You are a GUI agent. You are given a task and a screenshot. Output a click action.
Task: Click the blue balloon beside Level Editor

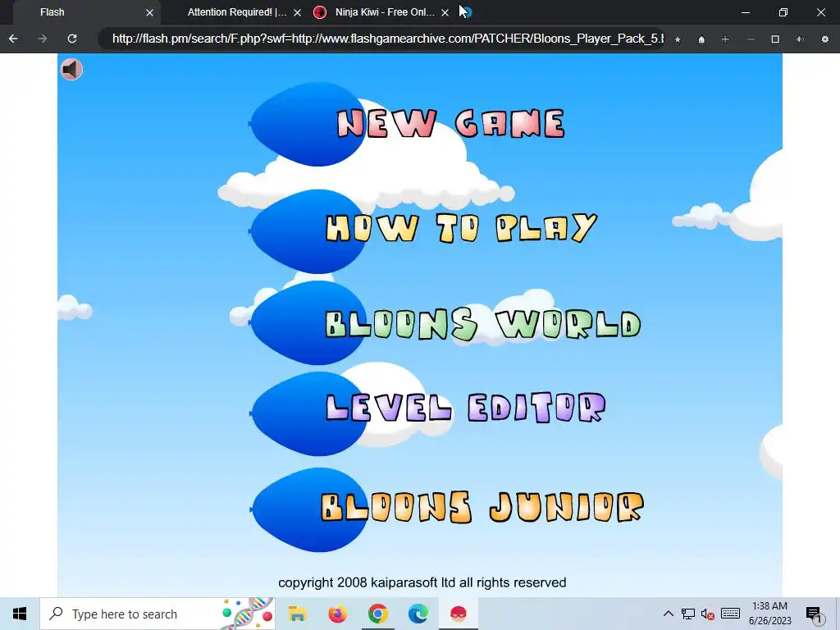click(x=308, y=413)
